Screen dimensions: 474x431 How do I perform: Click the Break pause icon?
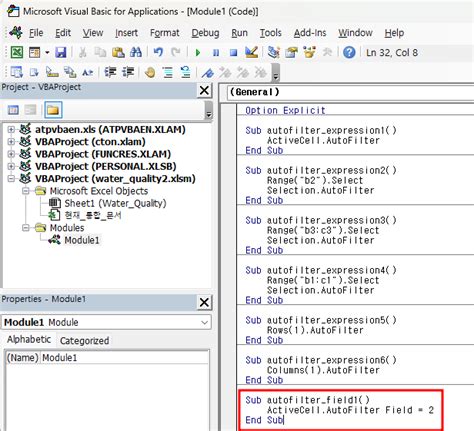click(216, 53)
